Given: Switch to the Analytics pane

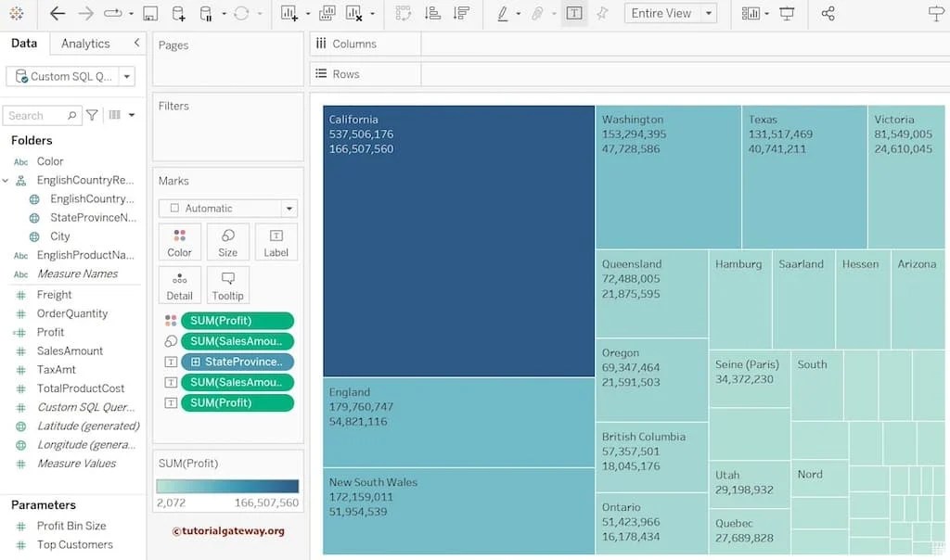Looking at the screenshot, I should coord(84,43).
